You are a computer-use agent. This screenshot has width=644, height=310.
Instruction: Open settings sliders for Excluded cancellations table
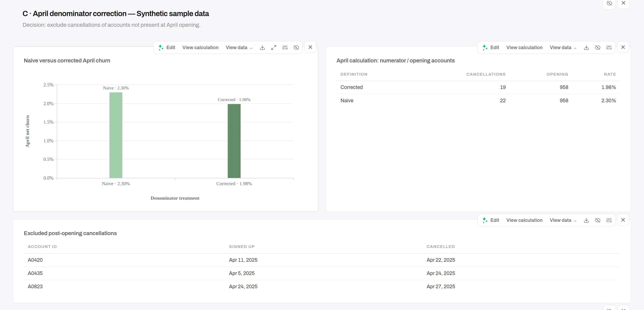click(609, 220)
